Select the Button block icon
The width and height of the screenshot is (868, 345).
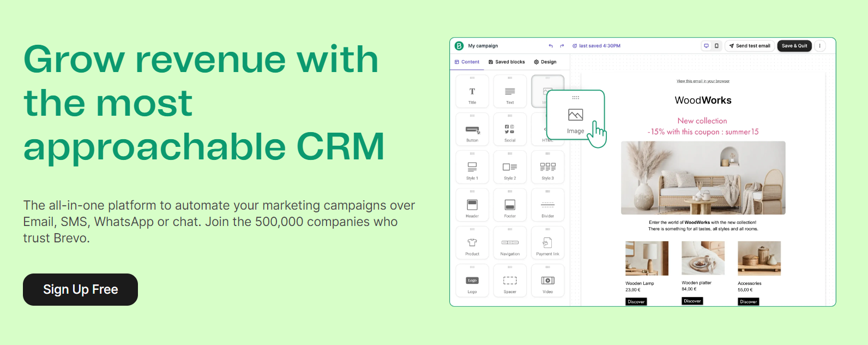click(472, 129)
